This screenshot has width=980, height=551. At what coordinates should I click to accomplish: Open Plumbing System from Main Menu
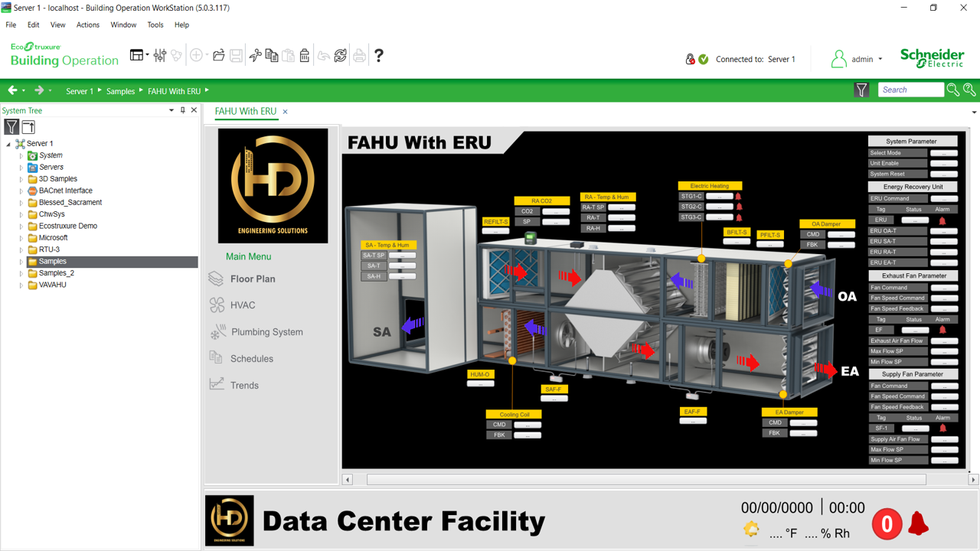[x=266, y=332]
